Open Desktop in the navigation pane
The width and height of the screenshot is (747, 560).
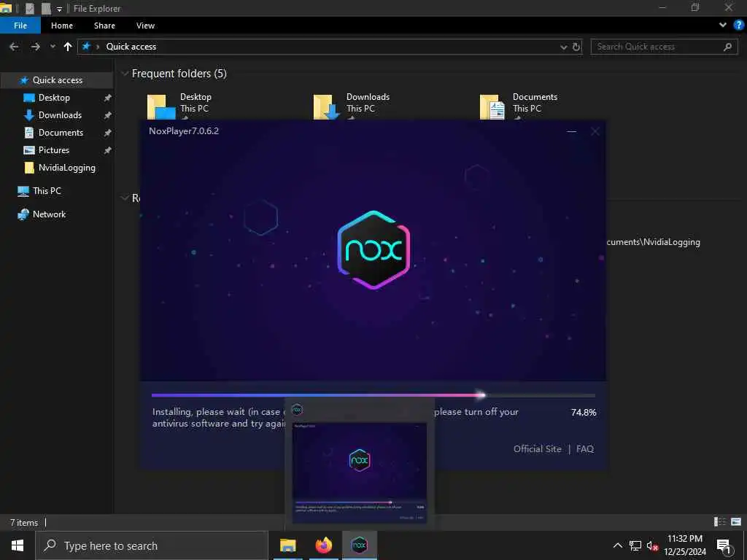pos(54,98)
